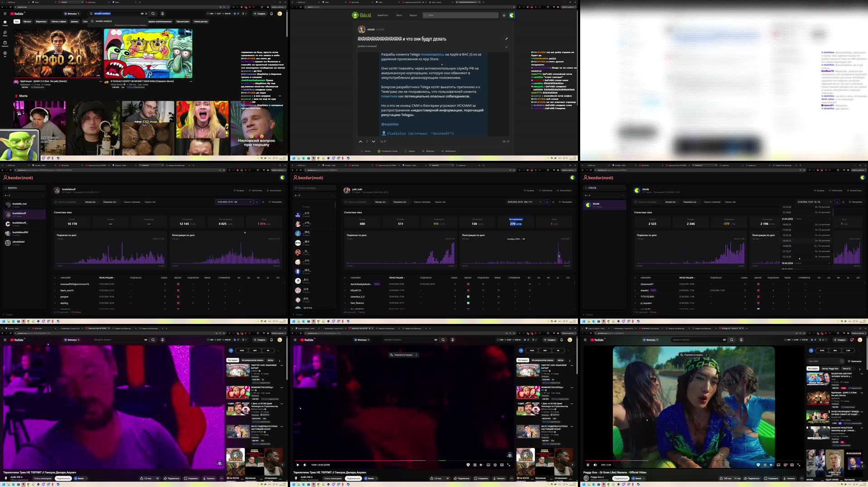868x487 pixels.
Task: Click the edit pencil on the Eblo.id post
Action: (x=506, y=39)
